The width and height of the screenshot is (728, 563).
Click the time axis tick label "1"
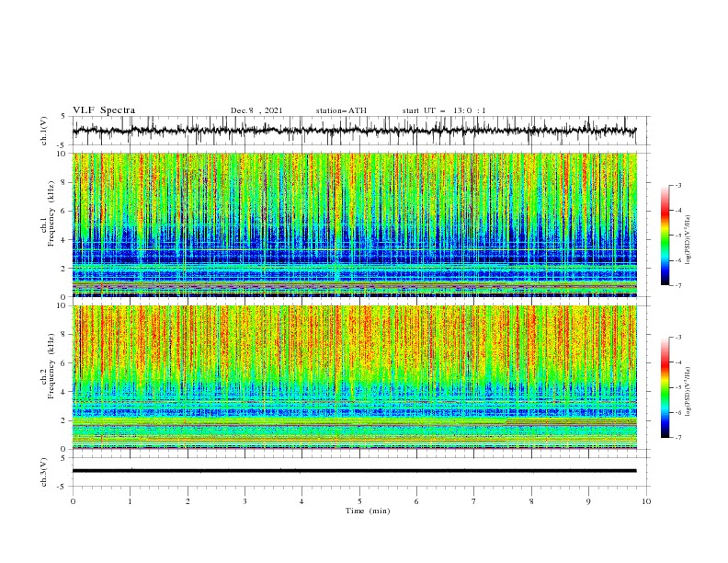130,501
